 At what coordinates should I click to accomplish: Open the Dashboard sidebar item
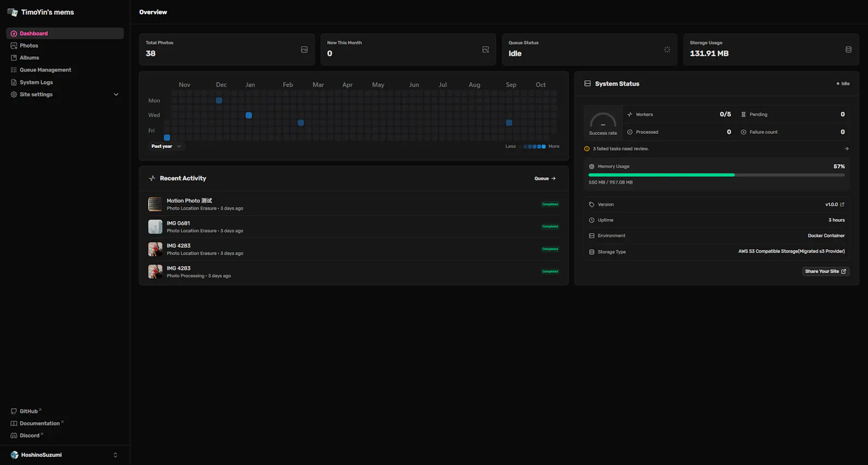[x=65, y=34]
